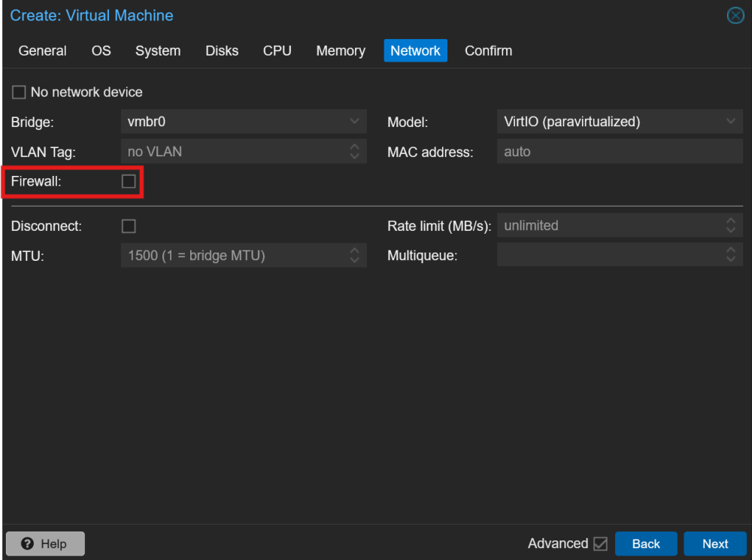
Task: Click the Back button
Action: [x=645, y=543]
